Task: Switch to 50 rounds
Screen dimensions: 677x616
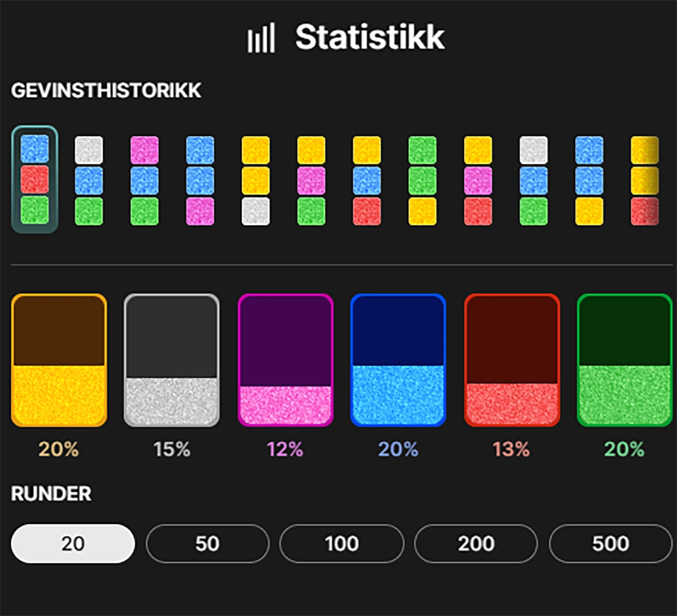Action: click(x=208, y=543)
